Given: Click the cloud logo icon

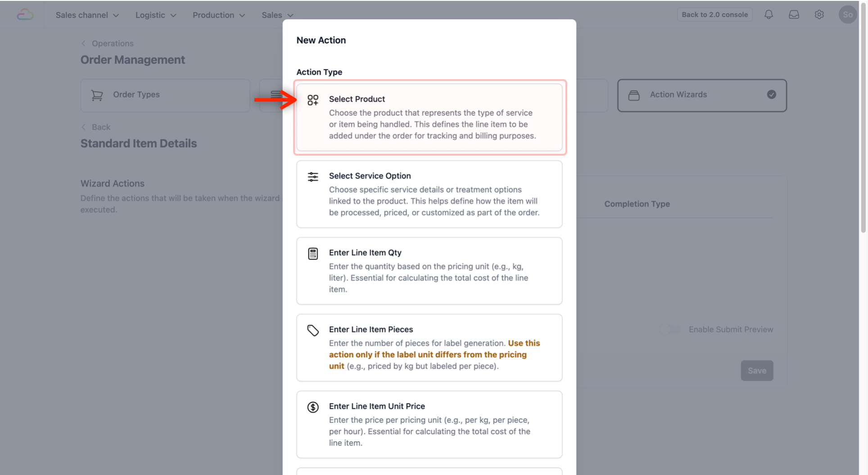Looking at the screenshot, I should (x=25, y=15).
